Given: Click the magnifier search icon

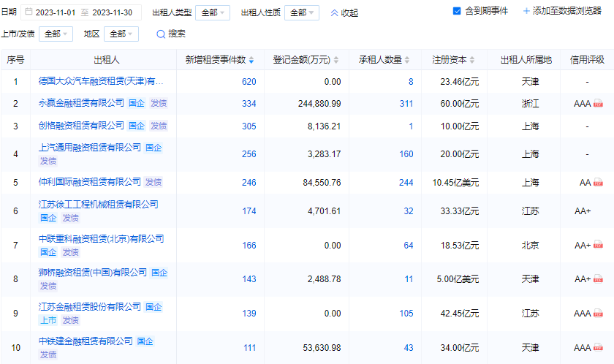Looking at the screenshot, I should coord(161,34).
